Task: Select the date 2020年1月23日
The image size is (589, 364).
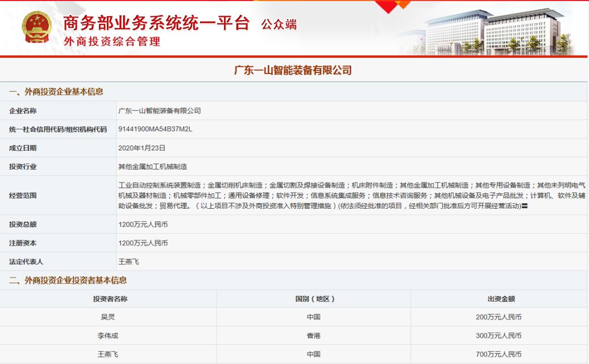Action: click(x=142, y=148)
